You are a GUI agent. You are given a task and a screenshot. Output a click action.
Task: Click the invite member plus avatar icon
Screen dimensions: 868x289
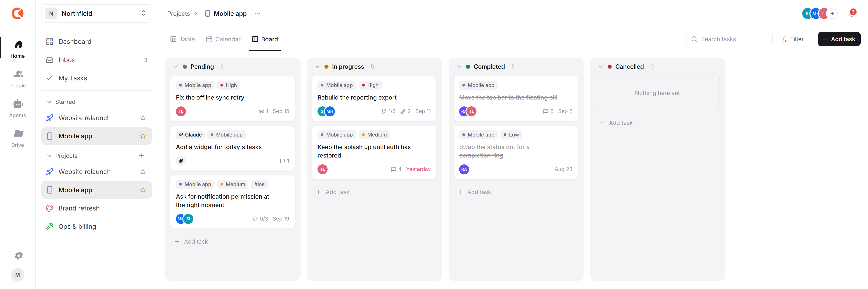pyautogui.click(x=832, y=13)
